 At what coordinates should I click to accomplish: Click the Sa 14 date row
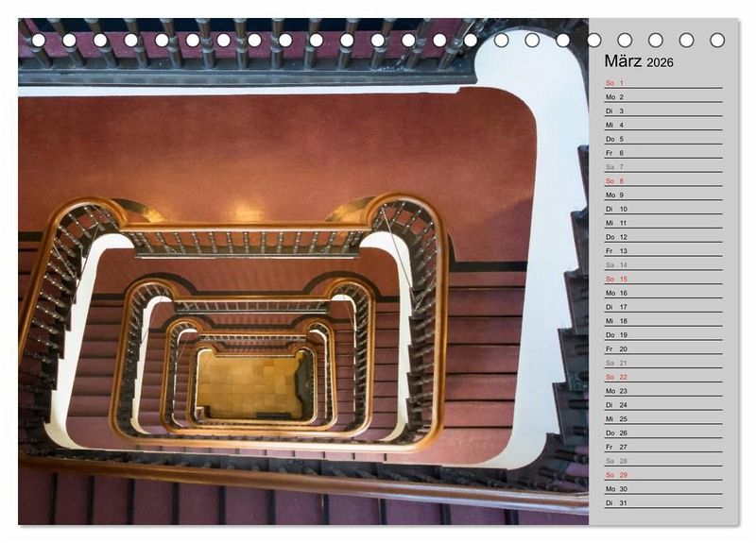pos(661,265)
